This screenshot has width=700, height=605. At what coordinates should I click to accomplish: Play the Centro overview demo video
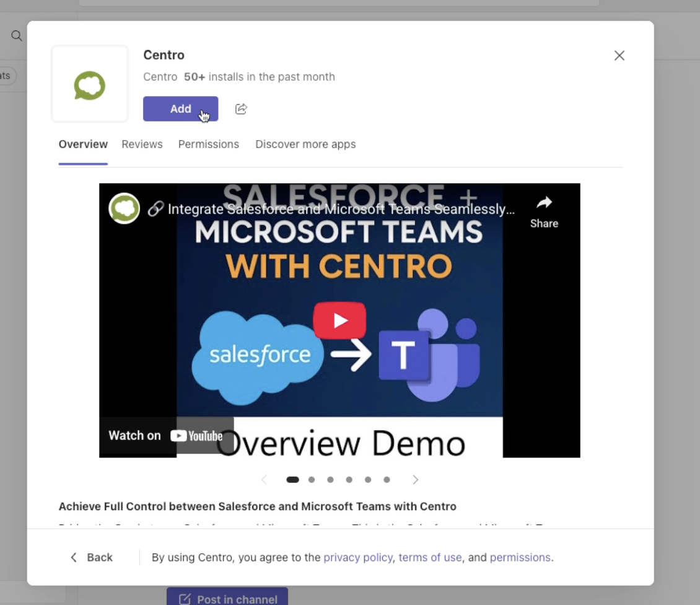[x=339, y=320]
